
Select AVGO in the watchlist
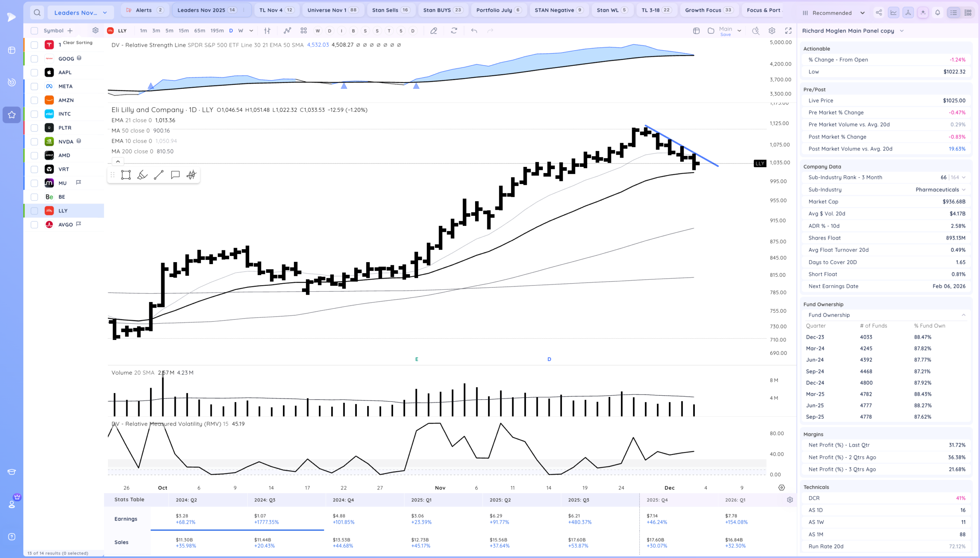click(x=65, y=225)
